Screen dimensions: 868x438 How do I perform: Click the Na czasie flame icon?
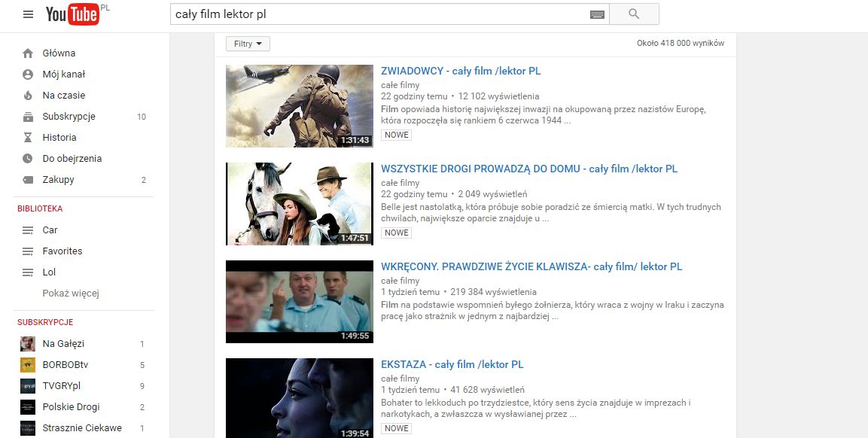27,95
